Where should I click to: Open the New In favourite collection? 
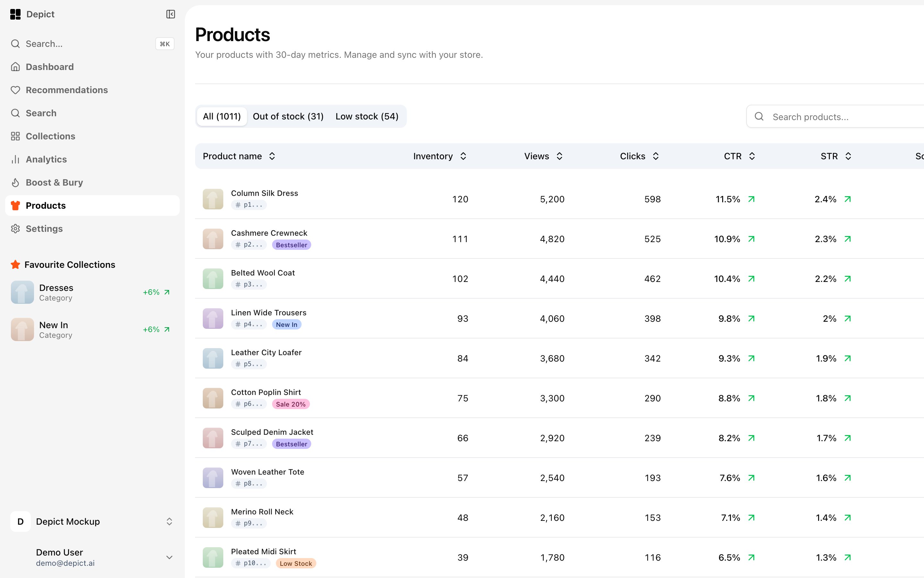(x=92, y=329)
